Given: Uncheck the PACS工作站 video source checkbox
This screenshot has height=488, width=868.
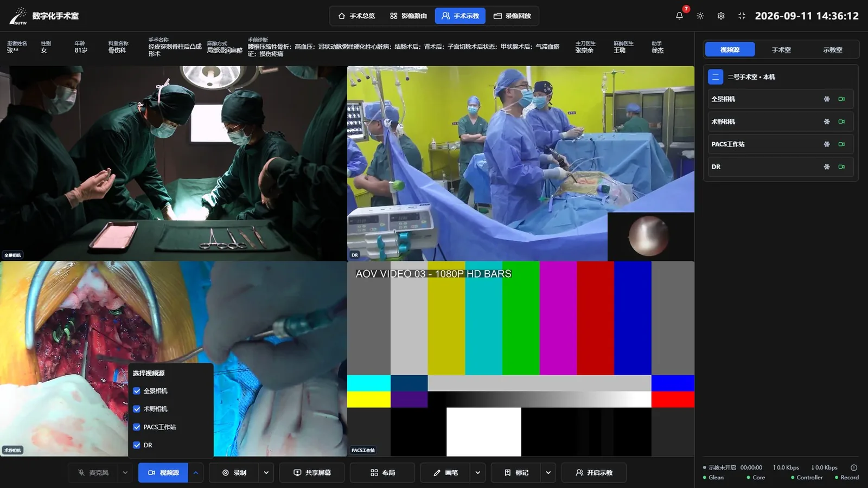Looking at the screenshot, I should tap(137, 427).
